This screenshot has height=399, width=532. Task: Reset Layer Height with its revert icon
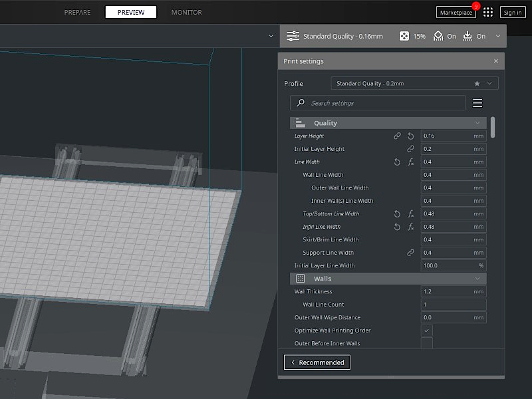[410, 136]
